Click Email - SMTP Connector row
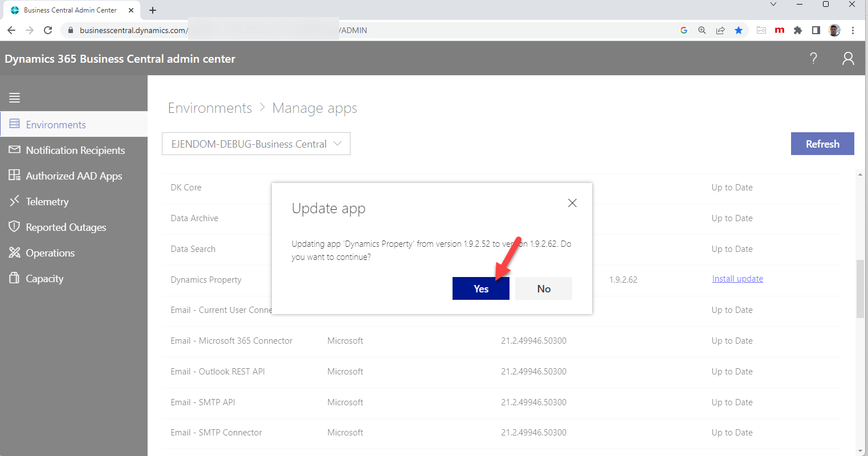The width and height of the screenshot is (868, 456). click(x=501, y=433)
